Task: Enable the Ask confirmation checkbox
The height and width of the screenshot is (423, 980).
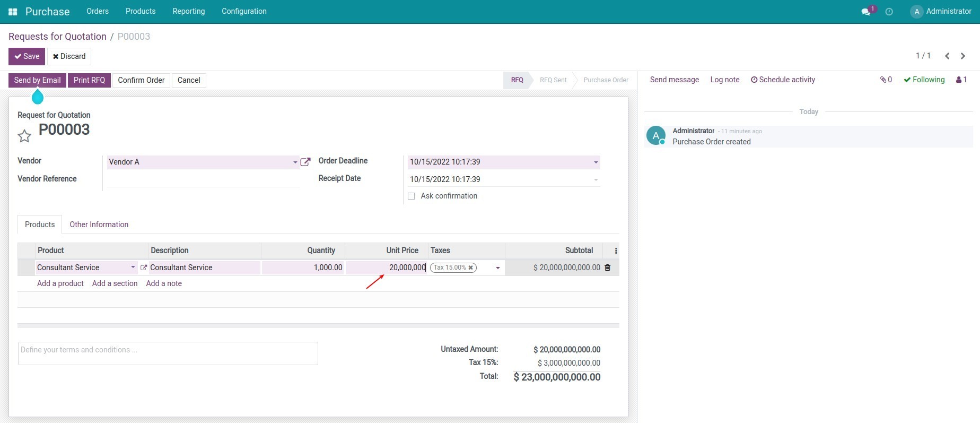Action: click(411, 196)
